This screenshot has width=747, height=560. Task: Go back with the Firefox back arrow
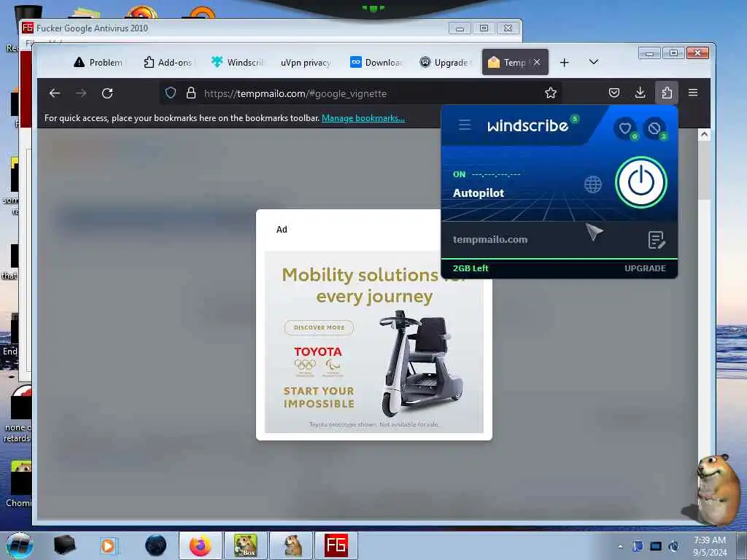[55, 93]
